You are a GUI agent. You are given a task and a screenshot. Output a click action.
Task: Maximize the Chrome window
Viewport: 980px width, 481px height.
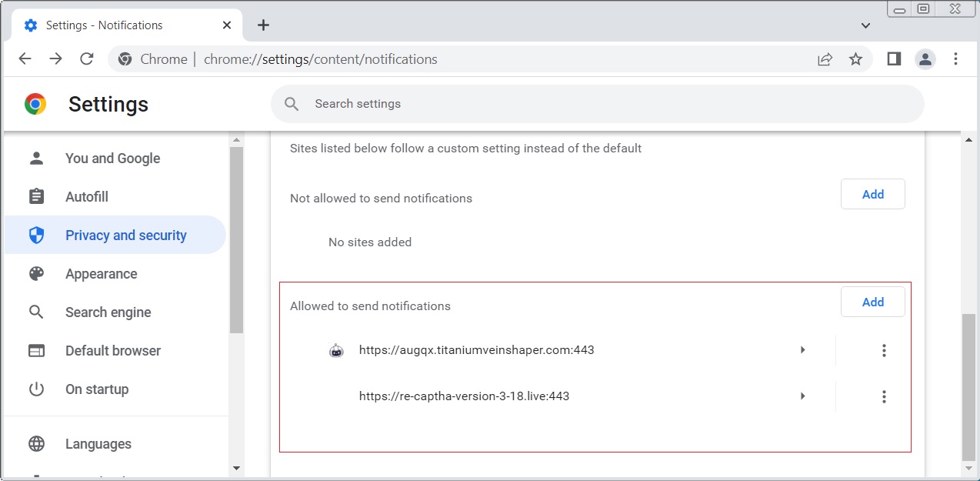924,9
